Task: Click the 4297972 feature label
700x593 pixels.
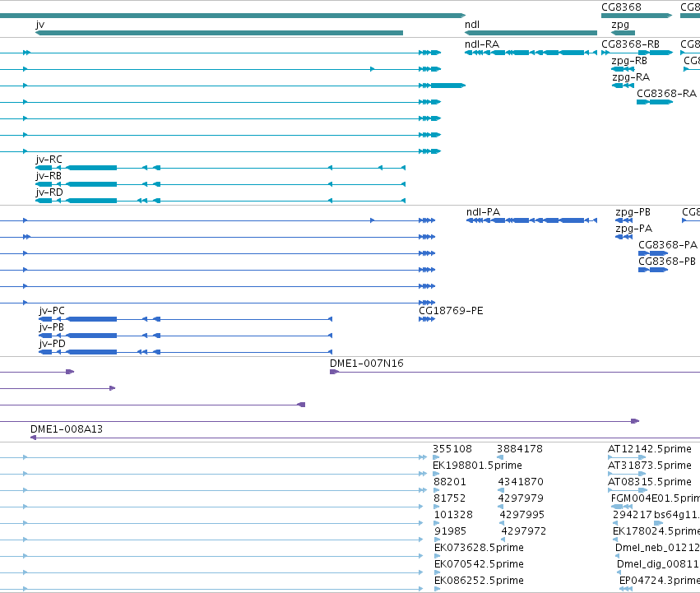Action: click(x=523, y=531)
